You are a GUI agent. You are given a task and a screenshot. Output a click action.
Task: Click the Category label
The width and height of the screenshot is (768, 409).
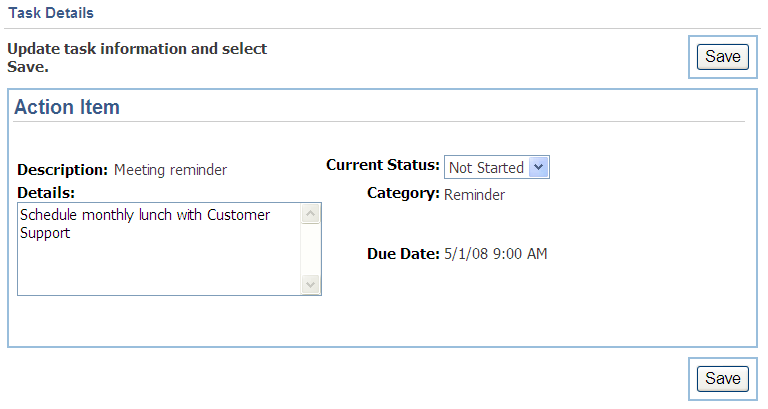point(403,193)
